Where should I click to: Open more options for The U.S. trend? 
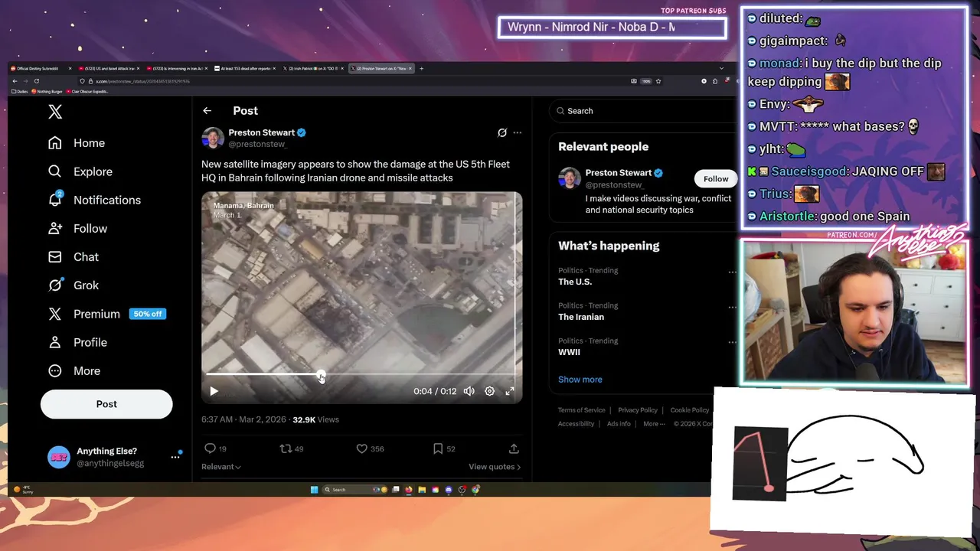(x=732, y=272)
